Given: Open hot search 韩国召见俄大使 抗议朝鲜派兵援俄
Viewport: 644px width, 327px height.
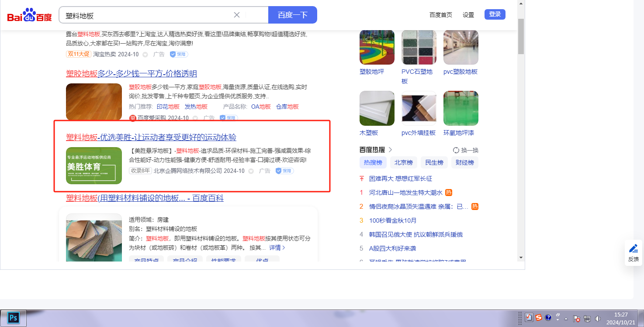Looking at the screenshot, I should (x=416, y=234).
